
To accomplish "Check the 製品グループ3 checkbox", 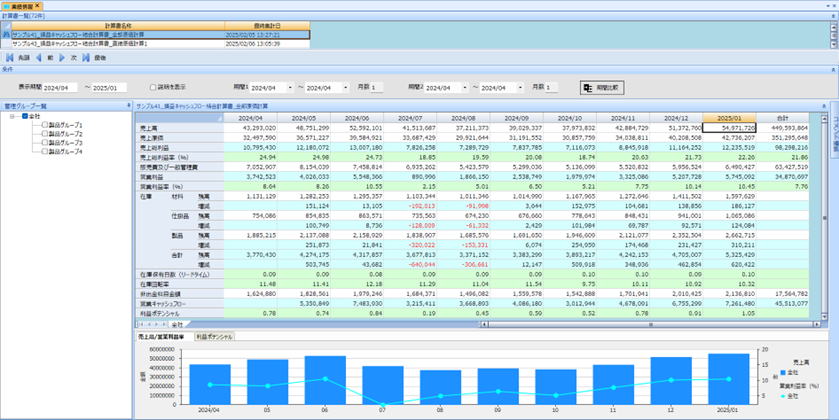I will [45, 142].
